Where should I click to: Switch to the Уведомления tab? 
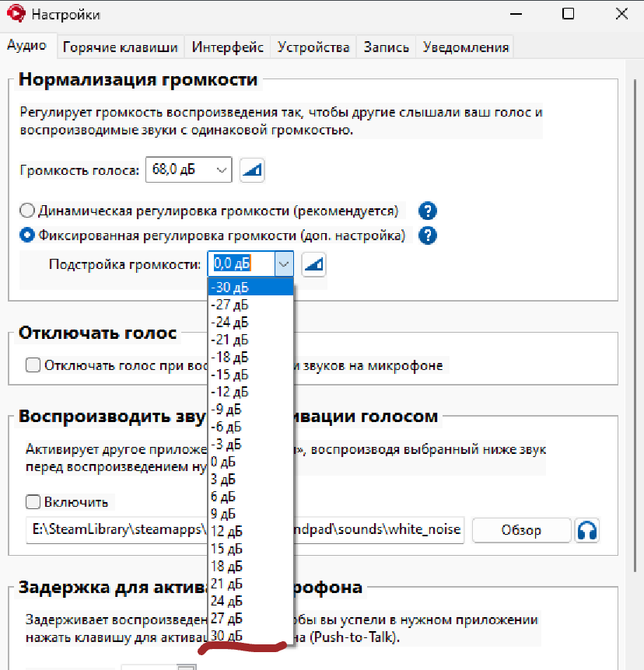click(x=466, y=47)
